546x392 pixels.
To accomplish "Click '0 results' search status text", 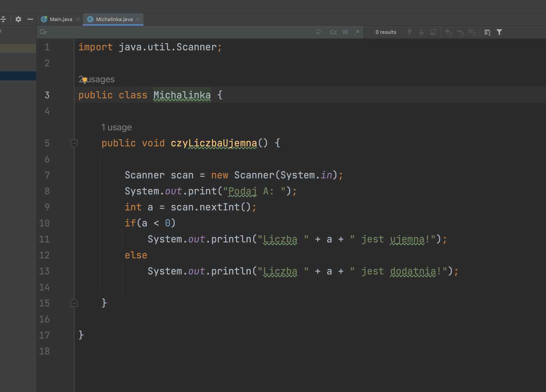I will click(386, 32).
